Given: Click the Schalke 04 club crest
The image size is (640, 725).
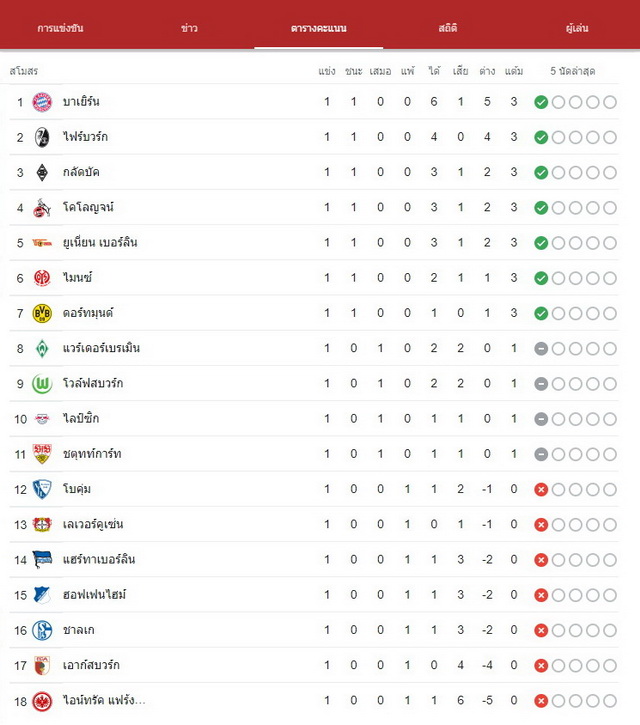Looking at the screenshot, I should pyautogui.click(x=42, y=630).
